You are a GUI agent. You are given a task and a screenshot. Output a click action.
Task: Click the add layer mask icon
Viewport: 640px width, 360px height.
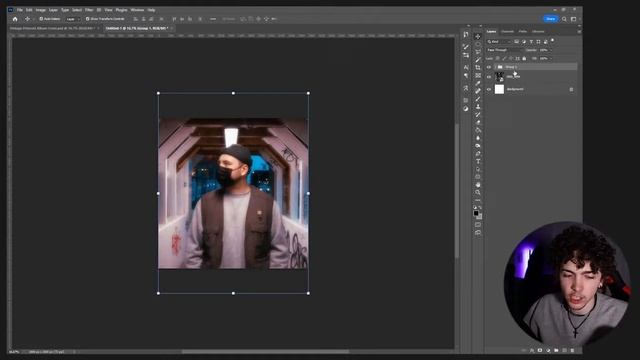(540, 350)
